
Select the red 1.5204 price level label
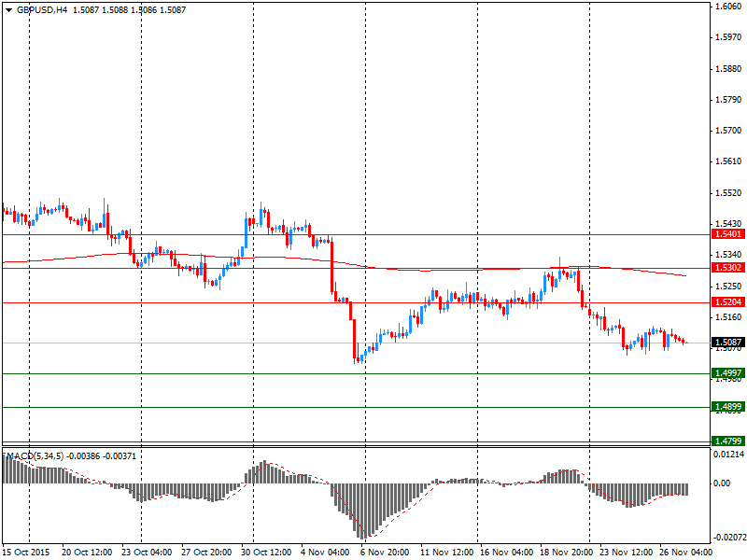[x=728, y=301]
